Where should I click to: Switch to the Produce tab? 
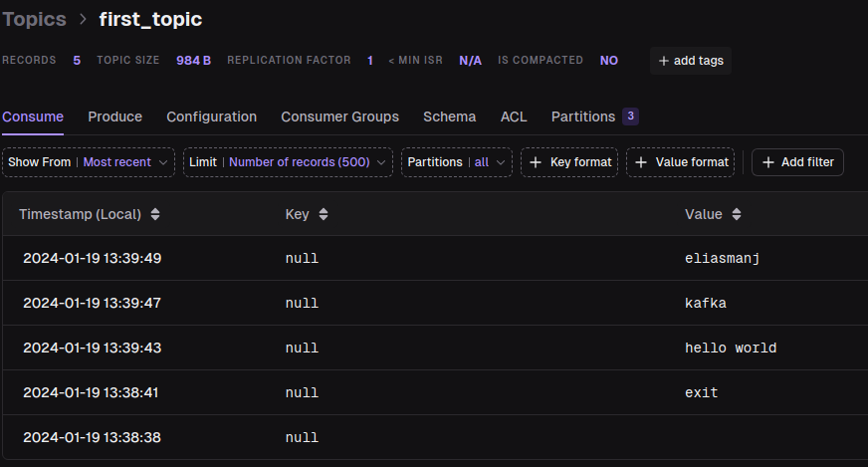(x=115, y=117)
